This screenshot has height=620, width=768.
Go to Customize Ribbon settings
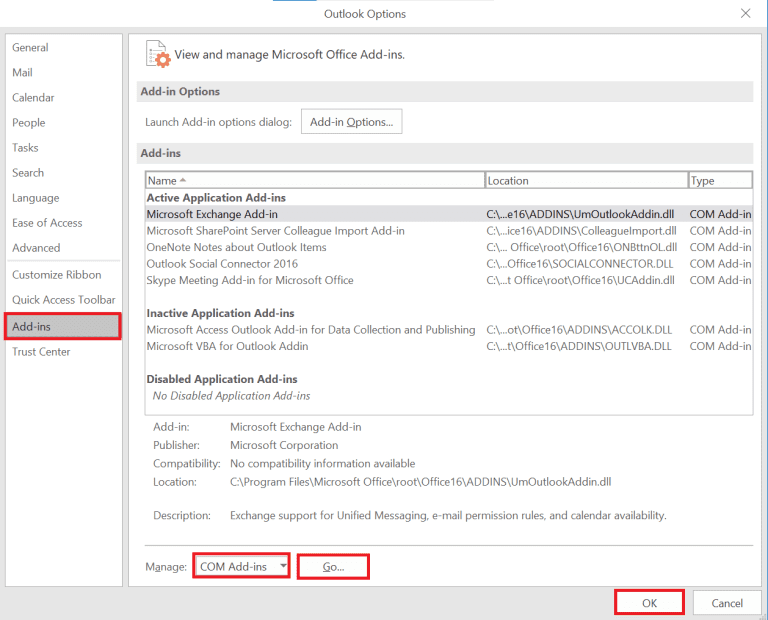pos(57,275)
